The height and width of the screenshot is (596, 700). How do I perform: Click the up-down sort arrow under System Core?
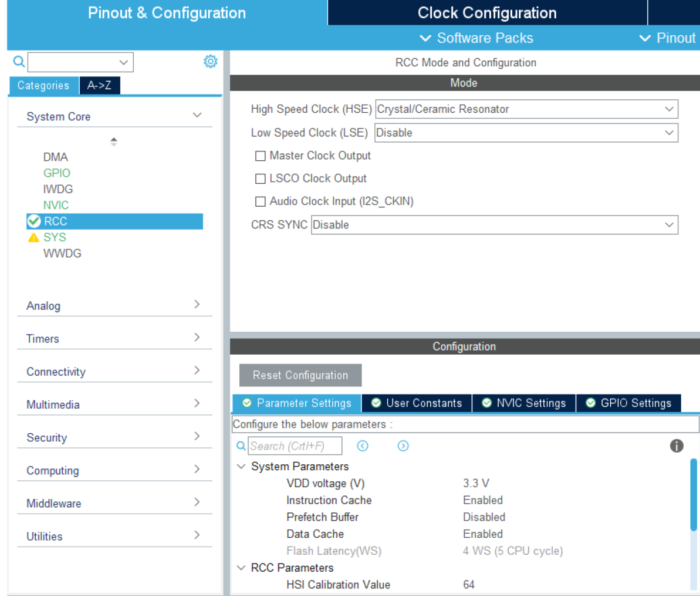(x=114, y=141)
